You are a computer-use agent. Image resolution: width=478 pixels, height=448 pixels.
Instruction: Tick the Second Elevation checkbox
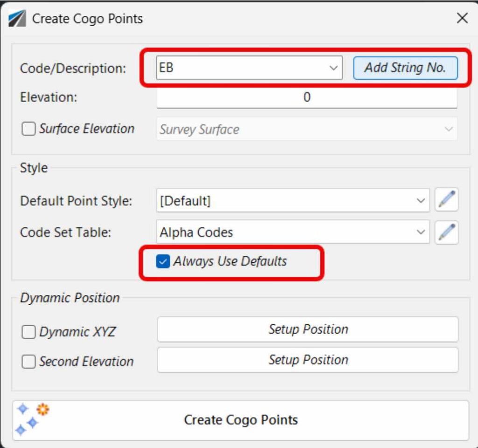click(x=28, y=362)
